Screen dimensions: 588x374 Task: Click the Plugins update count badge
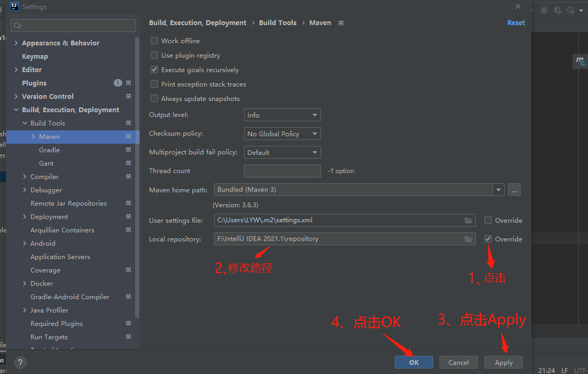click(x=117, y=83)
